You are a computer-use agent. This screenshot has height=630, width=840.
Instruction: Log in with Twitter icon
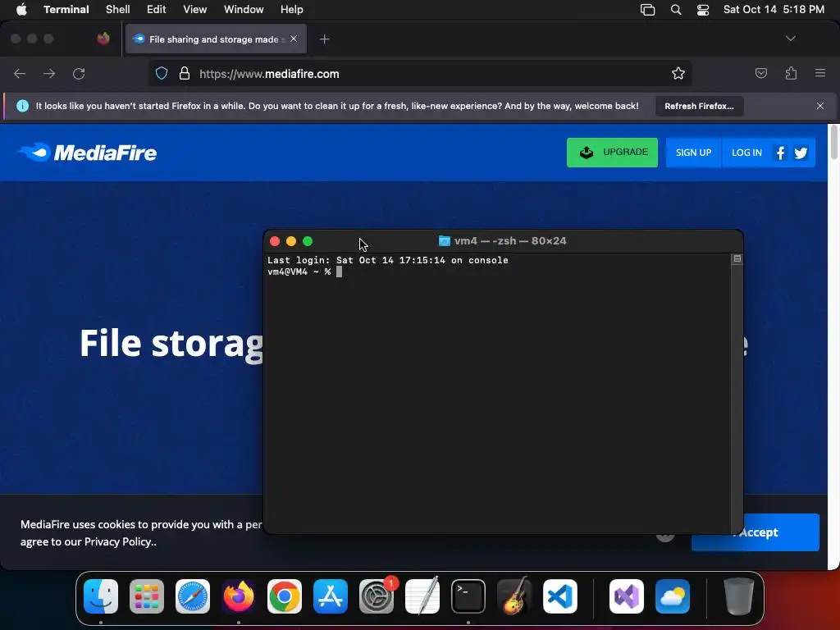pos(801,153)
